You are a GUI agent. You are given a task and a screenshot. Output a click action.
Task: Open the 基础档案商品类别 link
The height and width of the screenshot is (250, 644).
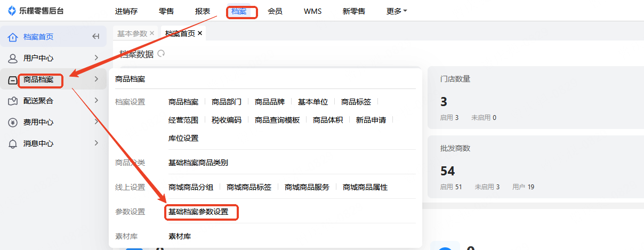tap(198, 163)
